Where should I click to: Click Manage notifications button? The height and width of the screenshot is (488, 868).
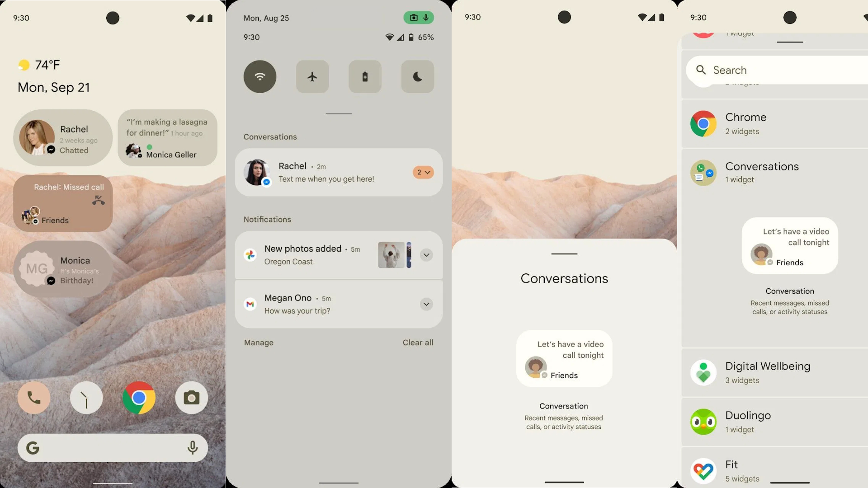coord(258,342)
